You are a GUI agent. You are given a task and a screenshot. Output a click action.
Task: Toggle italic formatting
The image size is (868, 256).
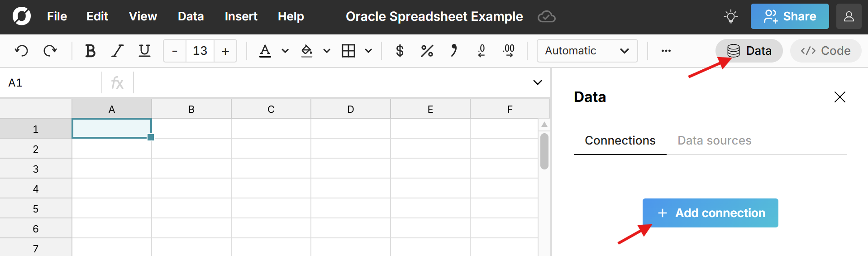[118, 51]
